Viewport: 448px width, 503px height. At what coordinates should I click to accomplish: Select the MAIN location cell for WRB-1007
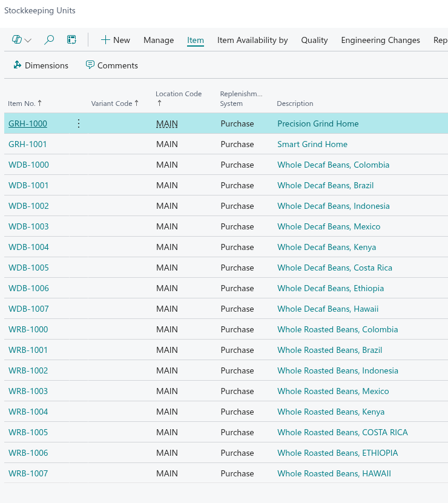167,473
